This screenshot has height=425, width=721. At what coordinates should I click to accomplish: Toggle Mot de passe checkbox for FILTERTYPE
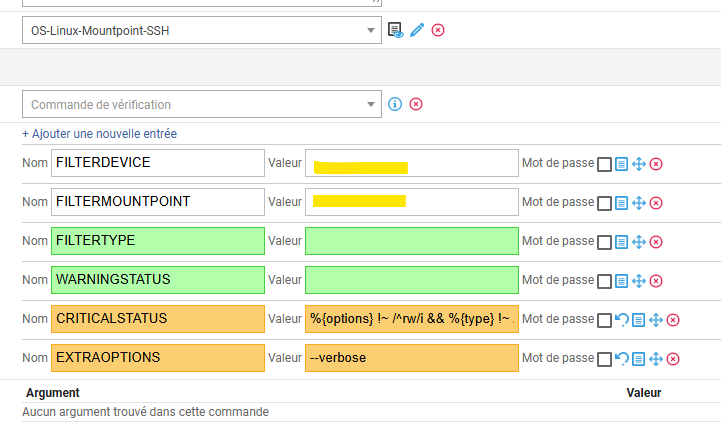tap(604, 242)
